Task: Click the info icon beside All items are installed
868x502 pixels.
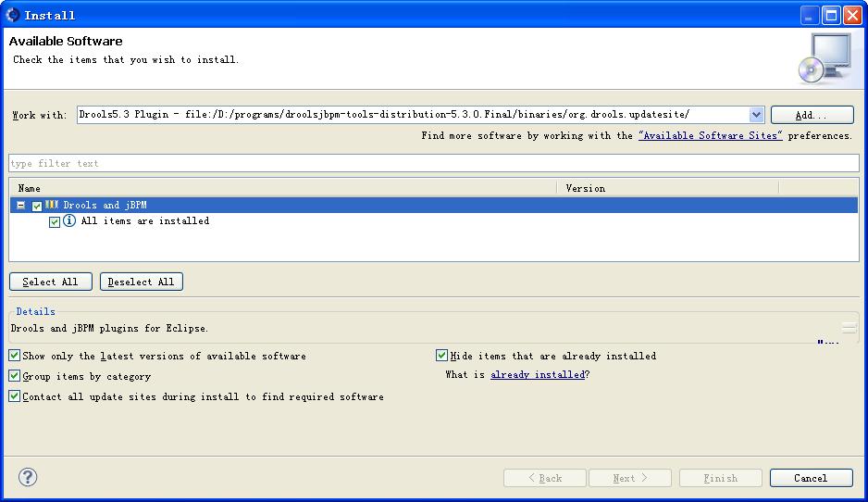Action: click(69, 220)
